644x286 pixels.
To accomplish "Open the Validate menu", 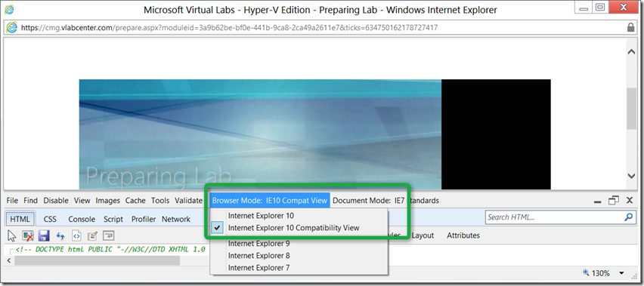I will [x=188, y=201].
